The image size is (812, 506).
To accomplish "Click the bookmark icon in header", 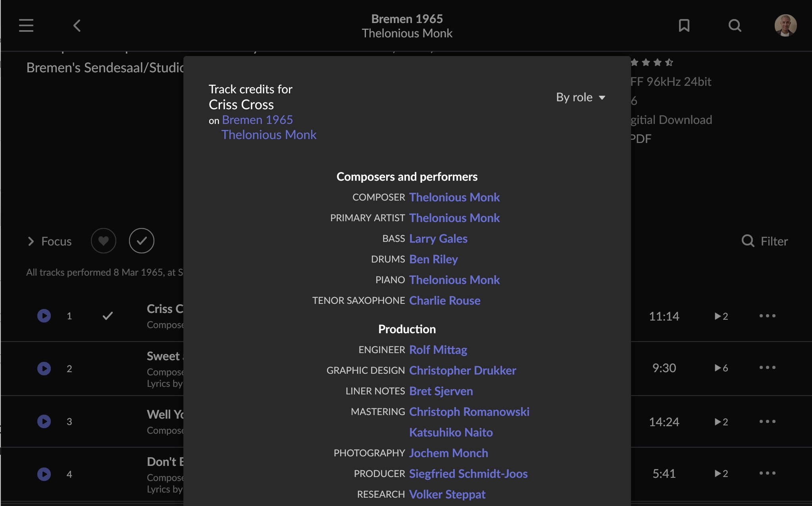I will 684,25.
